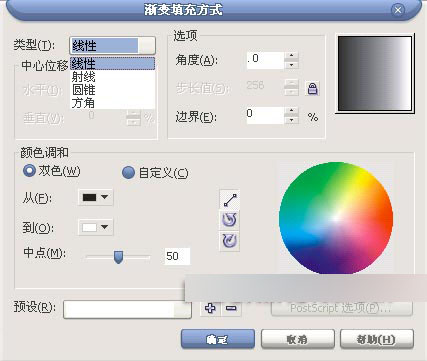Pick a color on the color wheel
Image resolution: width=427 pixels, height=361 pixels.
(x=336, y=218)
